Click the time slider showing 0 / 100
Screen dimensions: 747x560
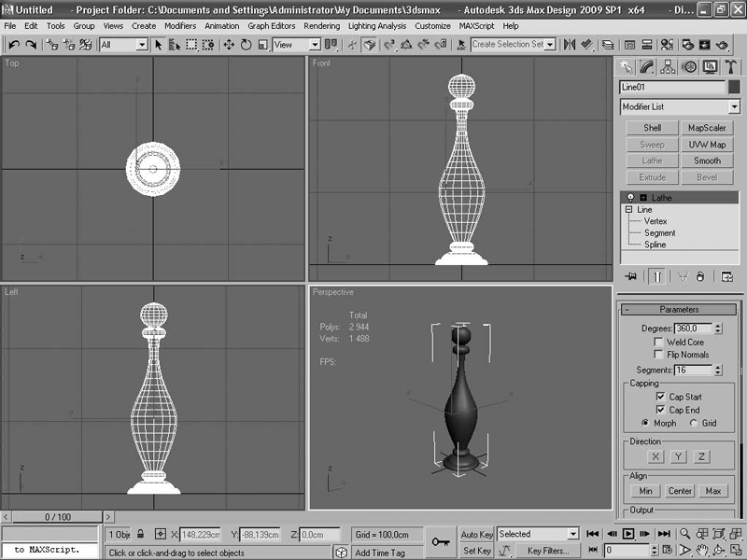click(58, 517)
